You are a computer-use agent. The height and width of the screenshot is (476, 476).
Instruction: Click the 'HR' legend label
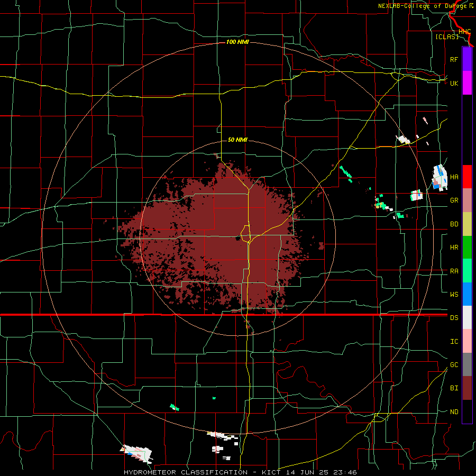(454, 248)
